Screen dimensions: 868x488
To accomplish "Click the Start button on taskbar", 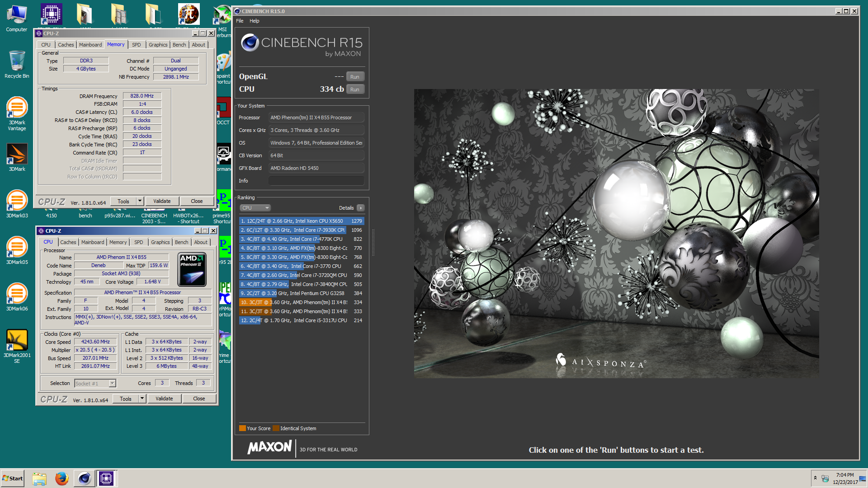I will click(x=13, y=478).
